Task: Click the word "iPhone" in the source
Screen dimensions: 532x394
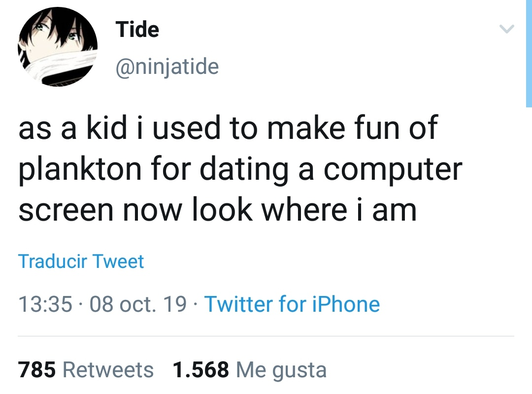Action: click(346, 304)
